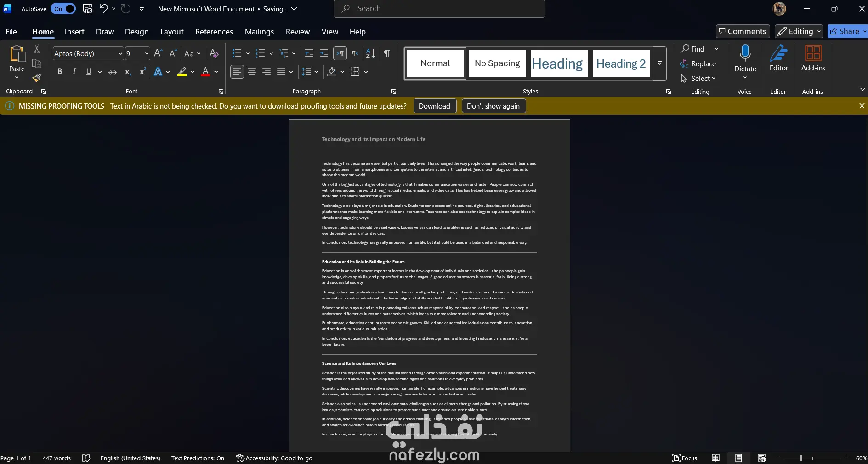This screenshot has width=868, height=464.
Task: Center align the text
Action: (x=252, y=72)
